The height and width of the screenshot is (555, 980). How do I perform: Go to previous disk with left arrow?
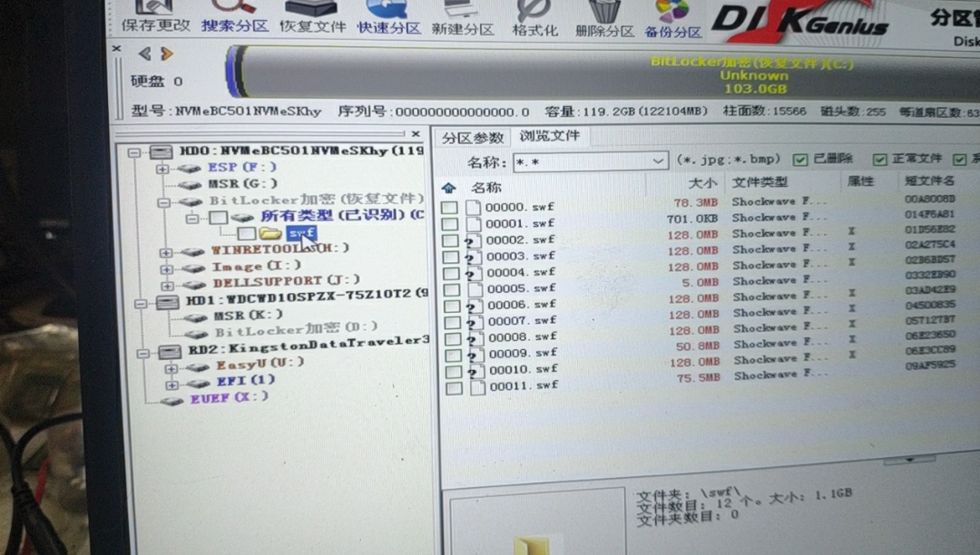(x=144, y=54)
